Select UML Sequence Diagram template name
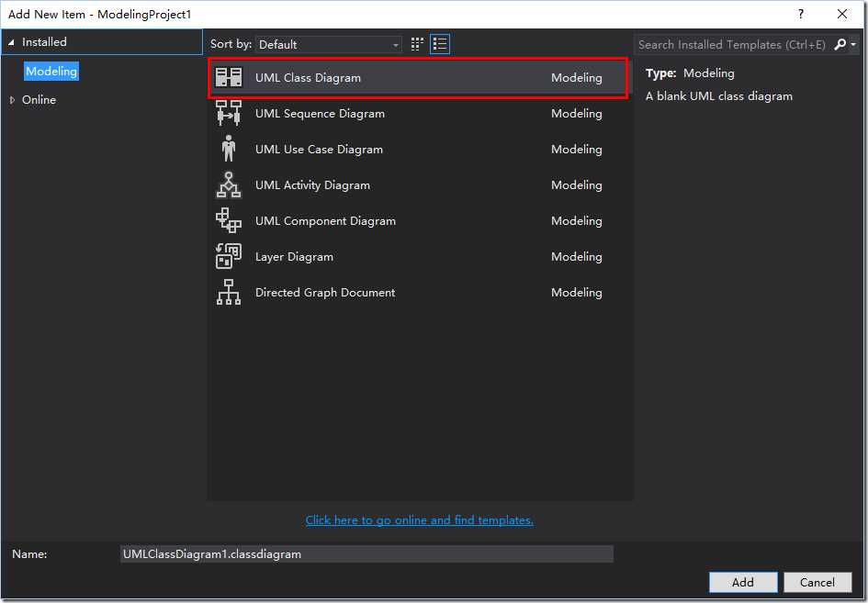Viewport: 868px width, 603px height. tap(320, 114)
